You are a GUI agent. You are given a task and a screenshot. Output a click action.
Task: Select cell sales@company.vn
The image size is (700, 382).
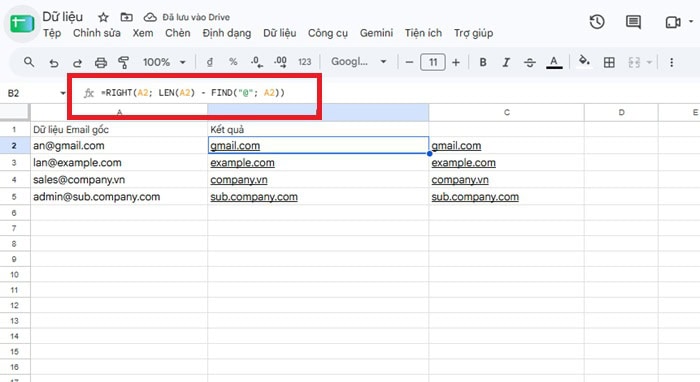119,179
